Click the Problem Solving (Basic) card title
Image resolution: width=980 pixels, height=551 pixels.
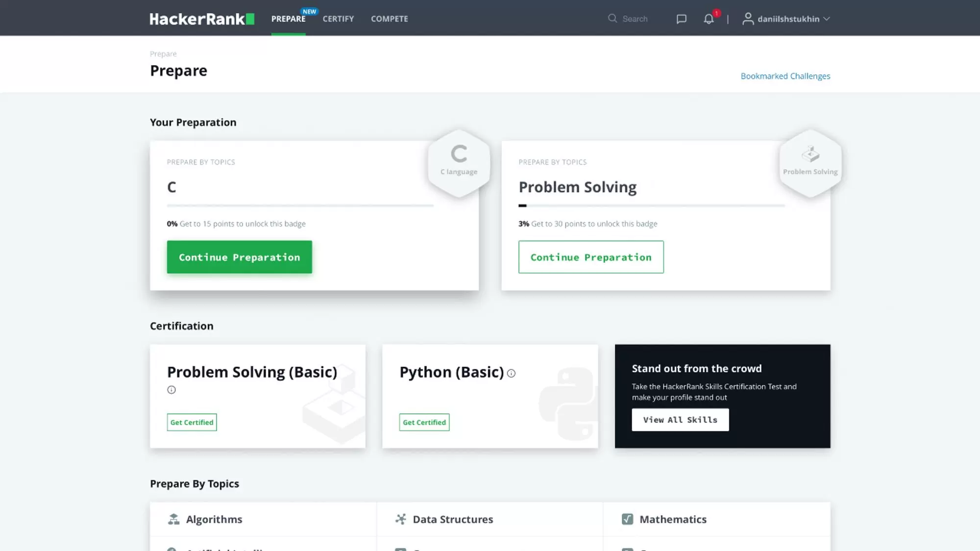pyautogui.click(x=252, y=372)
